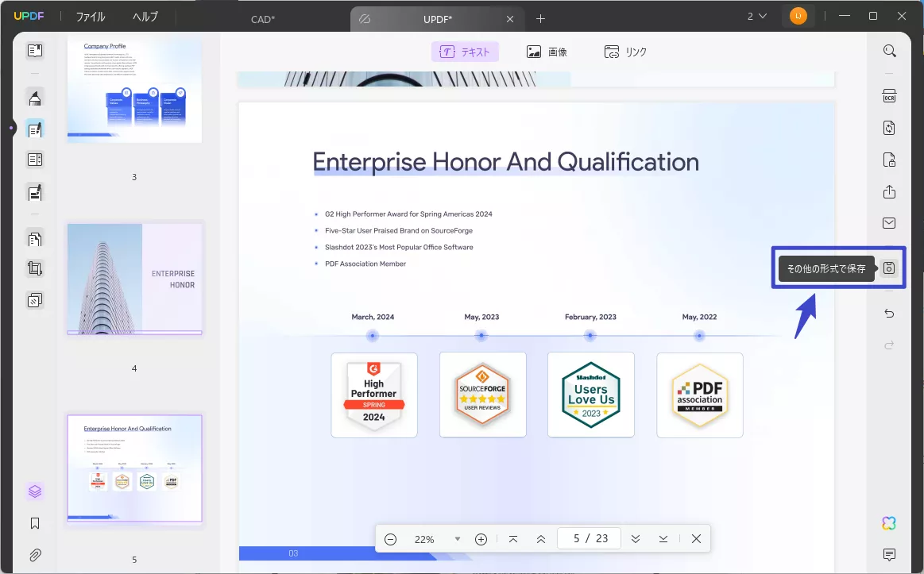The height and width of the screenshot is (574, 924).
Task: Click the Search magnifier icon
Action: tap(889, 52)
